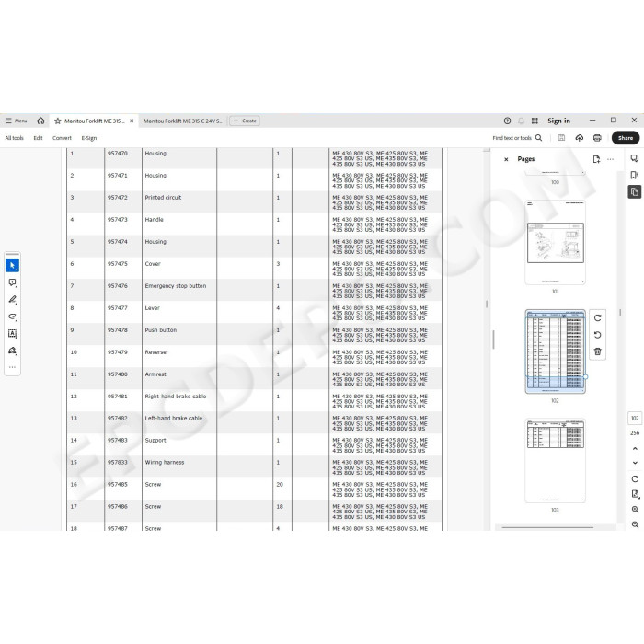The width and height of the screenshot is (644, 644).
Task: Close the first Manitou Forklift ME 315 tab
Action: [132, 121]
